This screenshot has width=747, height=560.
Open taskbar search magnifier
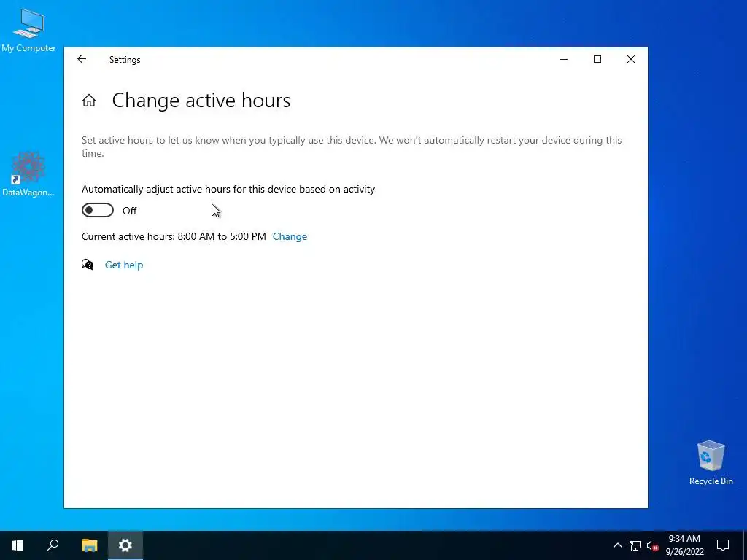(53, 545)
